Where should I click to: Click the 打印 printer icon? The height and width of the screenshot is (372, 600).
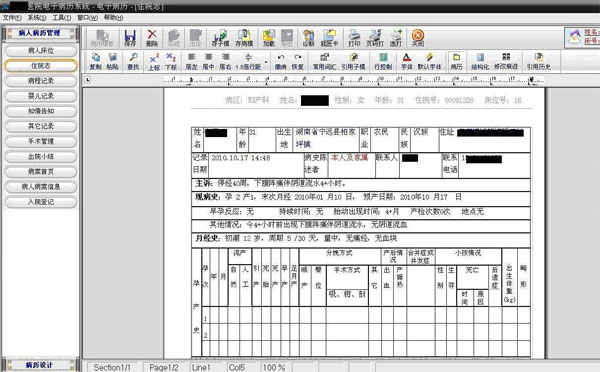354,38
